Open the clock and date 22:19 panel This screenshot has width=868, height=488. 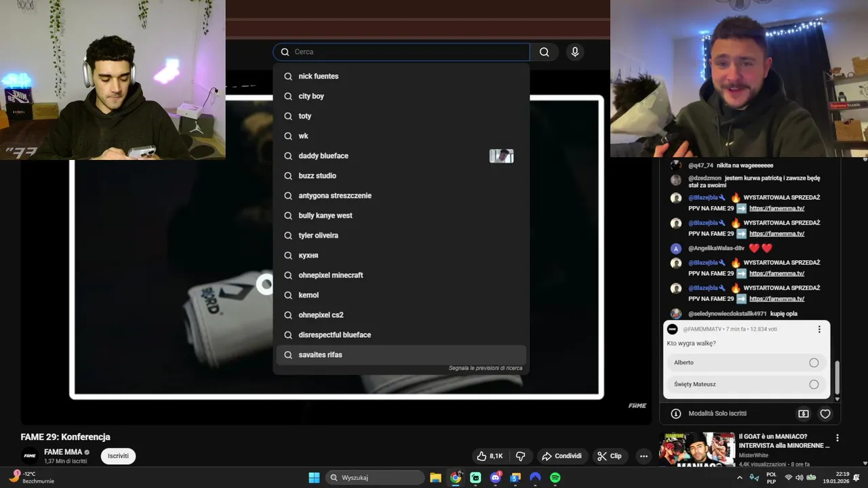tap(835, 478)
